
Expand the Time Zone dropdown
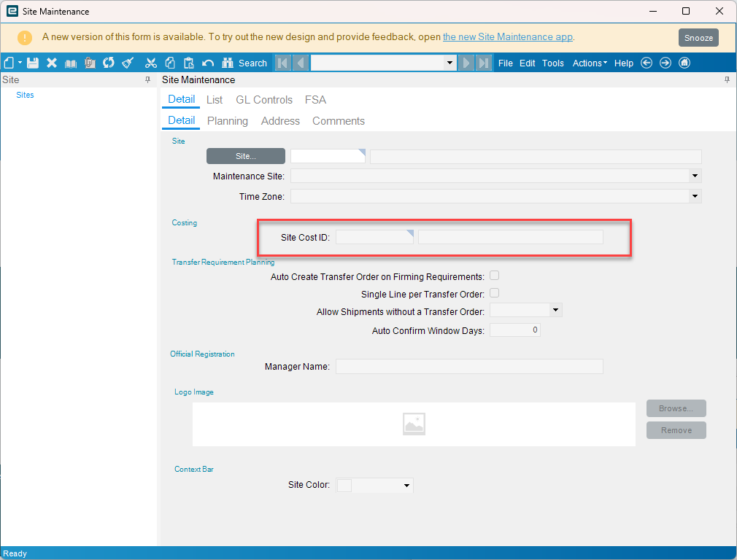click(695, 196)
